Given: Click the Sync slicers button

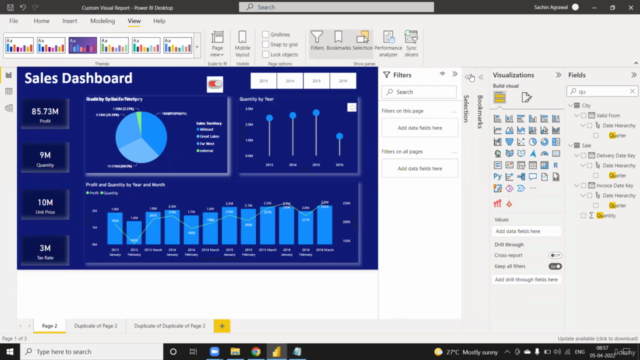Looking at the screenshot, I should click(x=411, y=44).
